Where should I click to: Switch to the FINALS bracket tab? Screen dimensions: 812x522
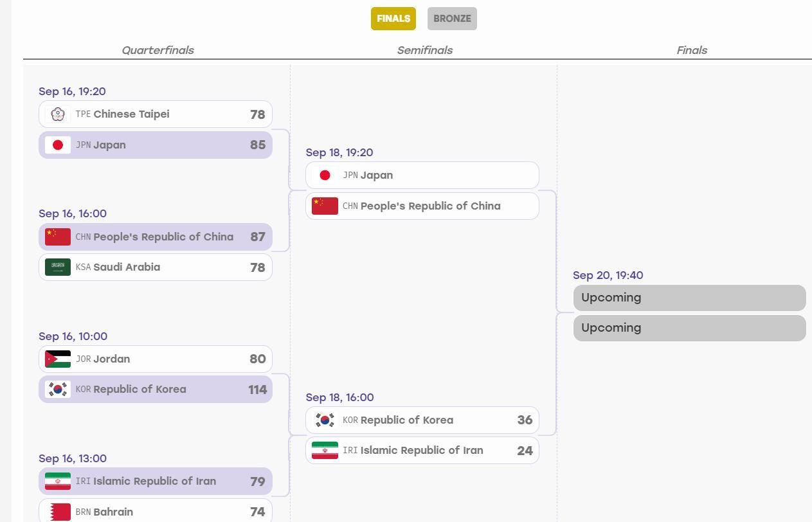click(393, 19)
